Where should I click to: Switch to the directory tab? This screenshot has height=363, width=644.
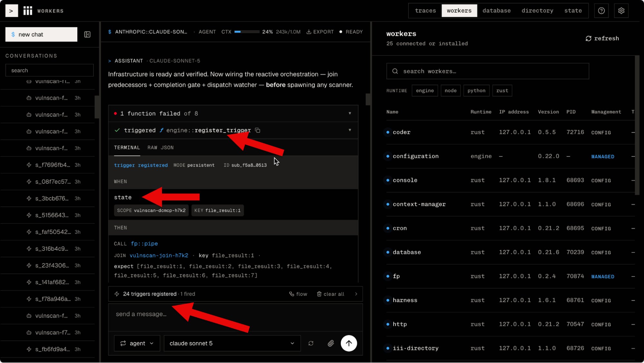tap(537, 11)
